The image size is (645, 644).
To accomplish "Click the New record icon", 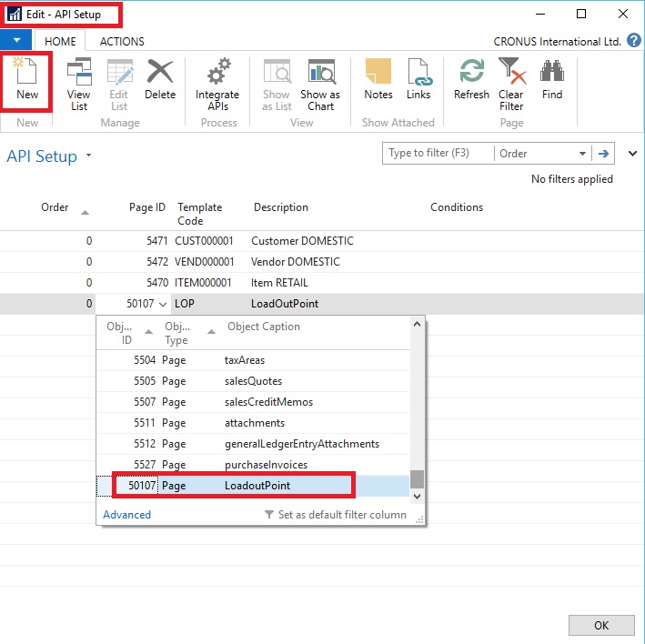I will pos(27,80).
